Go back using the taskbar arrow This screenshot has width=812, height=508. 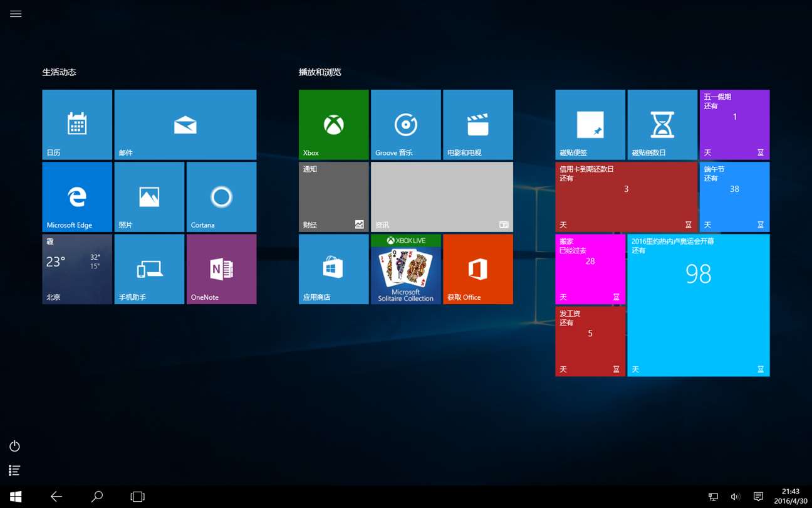(56, 497)
